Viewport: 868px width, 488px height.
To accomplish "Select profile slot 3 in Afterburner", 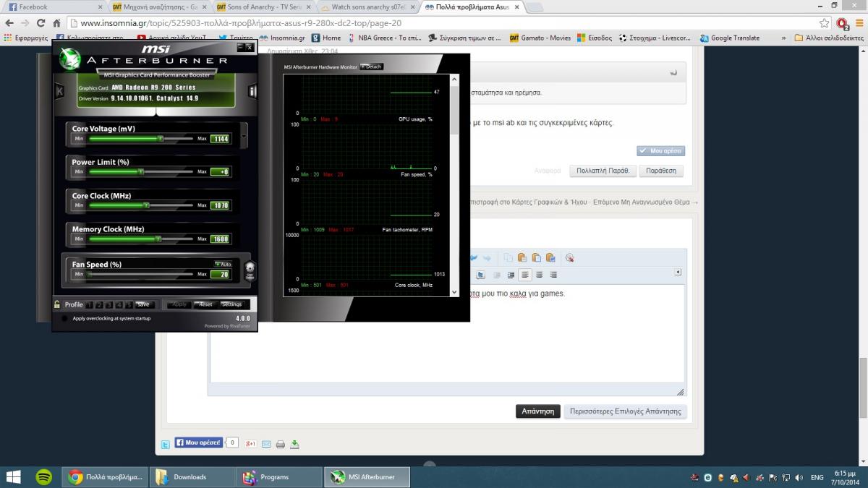I will pyautogui.click(x=108, y=304).
